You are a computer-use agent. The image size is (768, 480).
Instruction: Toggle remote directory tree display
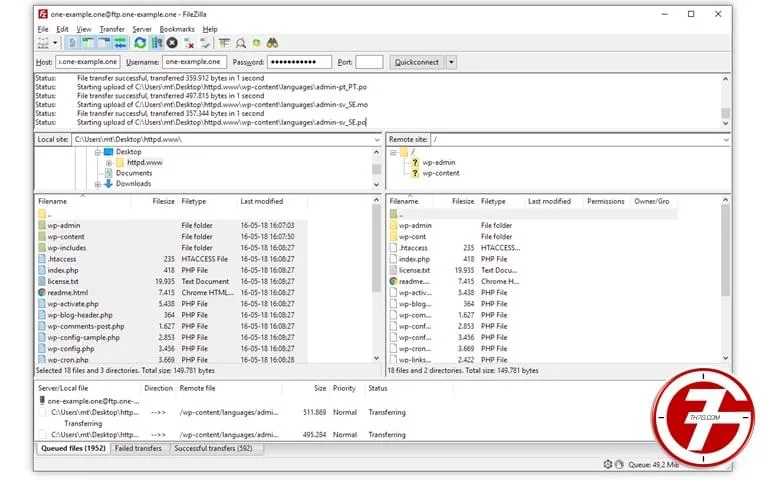pos(104,43)
